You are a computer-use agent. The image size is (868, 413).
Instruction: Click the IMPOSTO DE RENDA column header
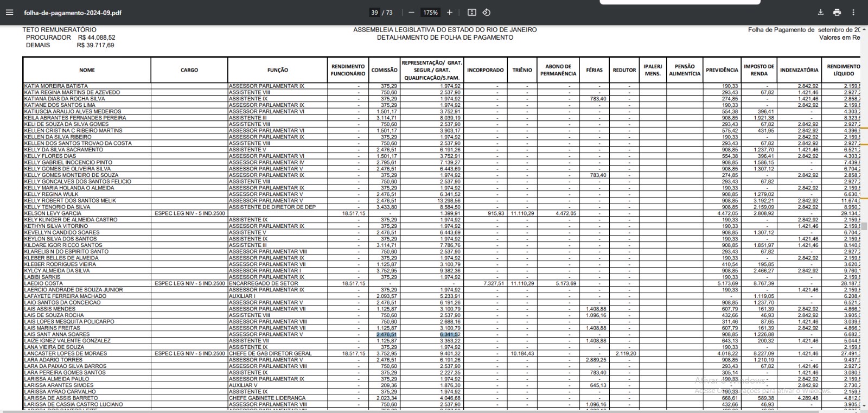tap(759, 70)
